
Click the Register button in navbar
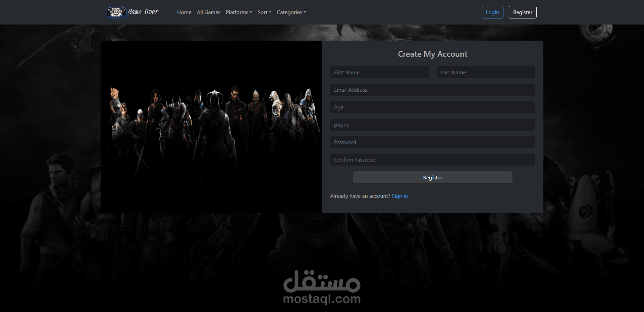(523, 12)
